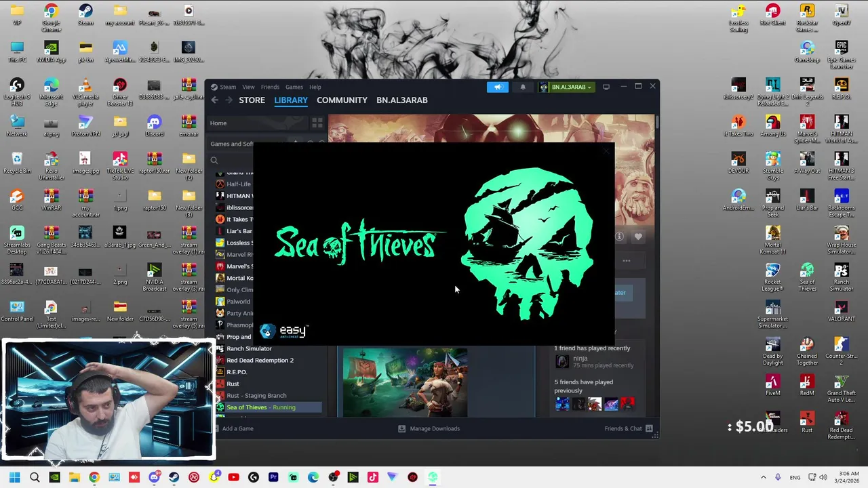Select VALORANT desktop shortcut

point(842,312)
